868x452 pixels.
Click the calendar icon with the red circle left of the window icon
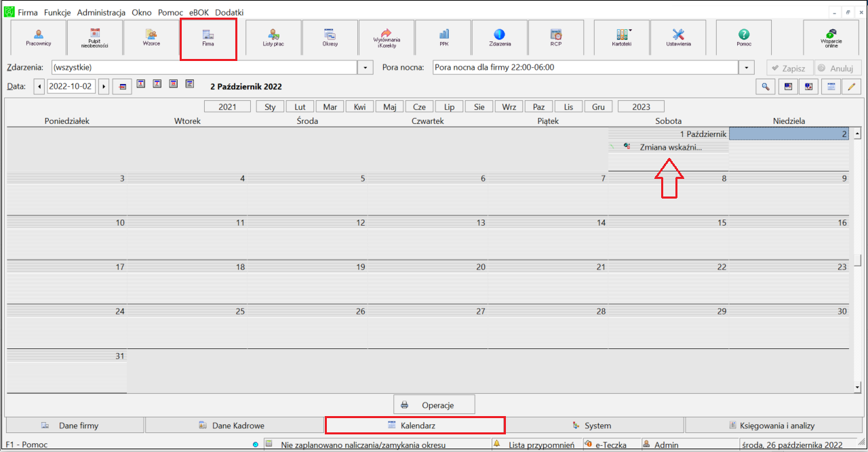coord(808,86)
